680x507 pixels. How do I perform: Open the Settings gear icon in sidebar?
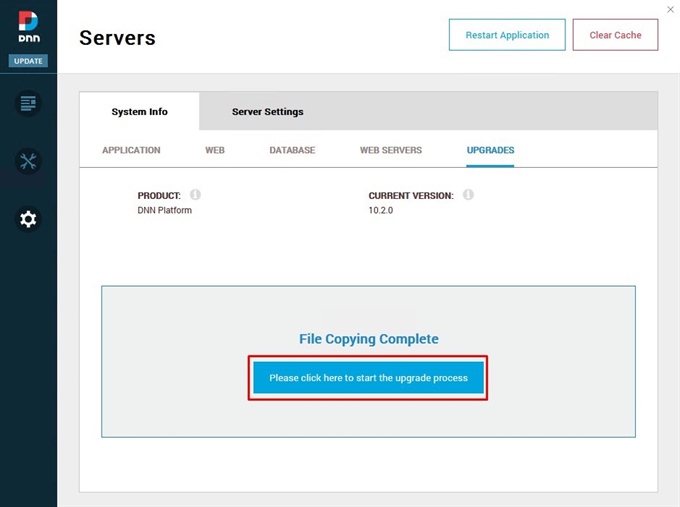28,219
